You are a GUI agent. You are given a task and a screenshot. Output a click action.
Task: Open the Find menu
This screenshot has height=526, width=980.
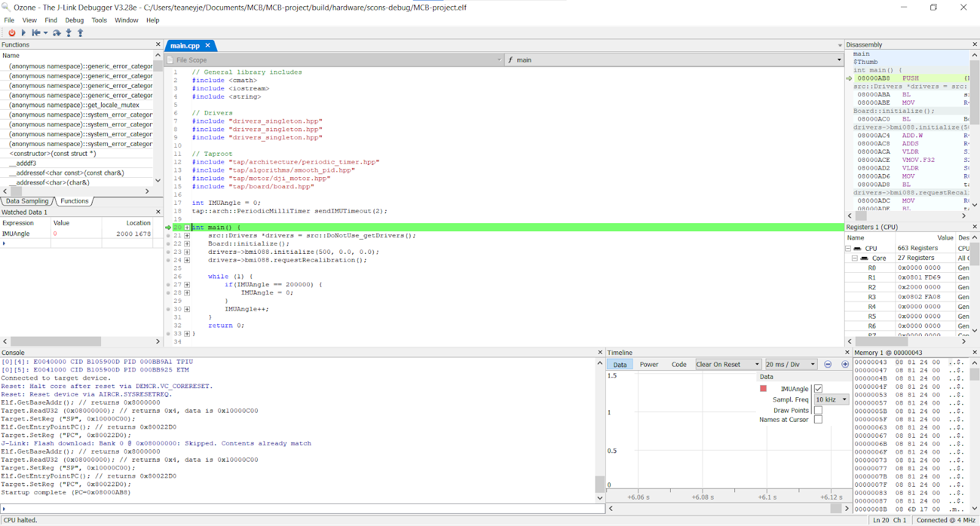click(51, 20)
